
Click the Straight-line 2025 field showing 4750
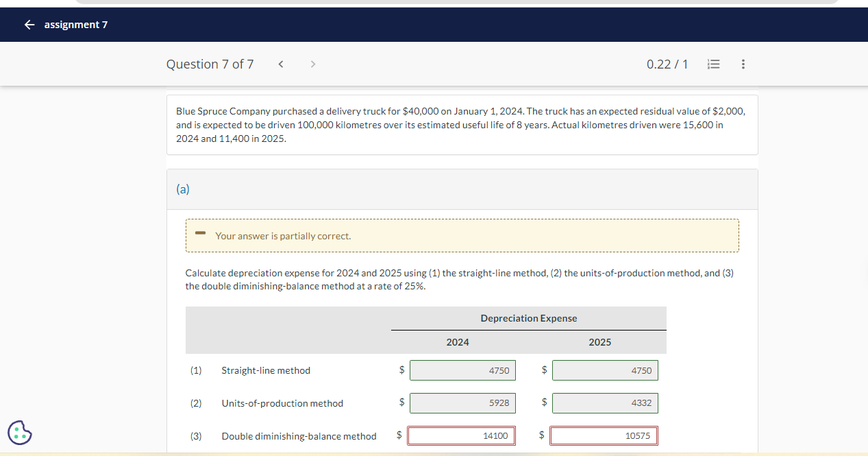605,370
